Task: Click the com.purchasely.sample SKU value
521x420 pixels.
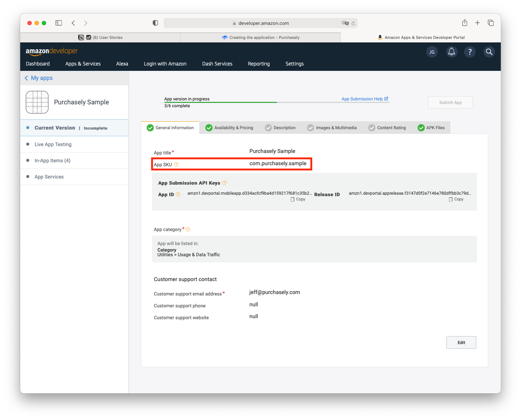Action: [x=278, y=163]
